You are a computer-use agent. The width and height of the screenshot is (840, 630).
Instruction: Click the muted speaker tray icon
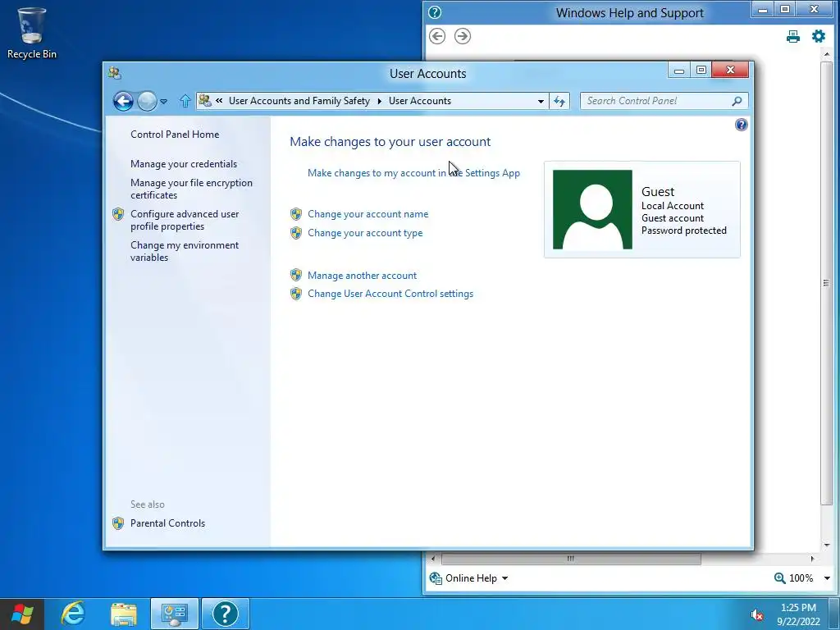click(757, 614)
